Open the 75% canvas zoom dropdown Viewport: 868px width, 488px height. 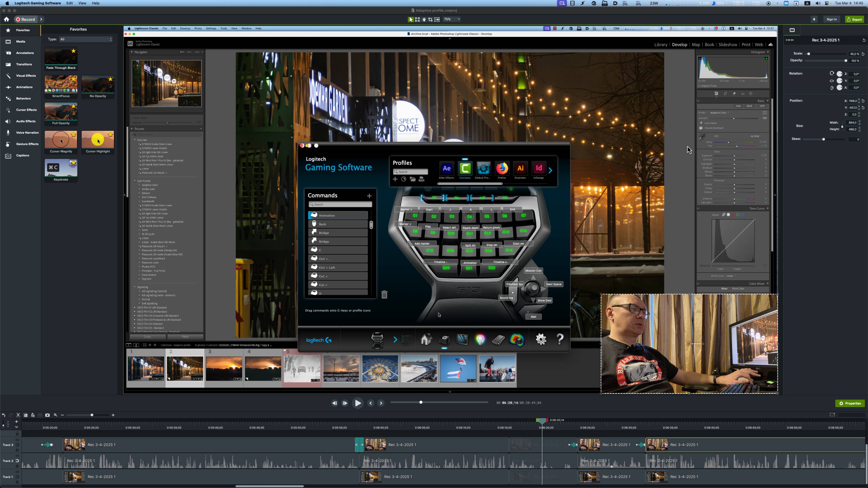coord(451,20)
